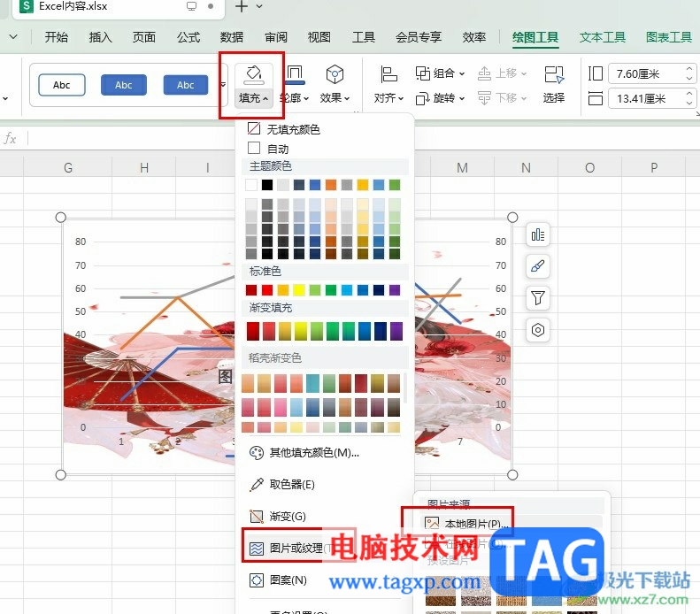Choose 无填充颜色 (No Fill)
The image size is (700, 614).
pyautogui.click(x=283, y=129)
